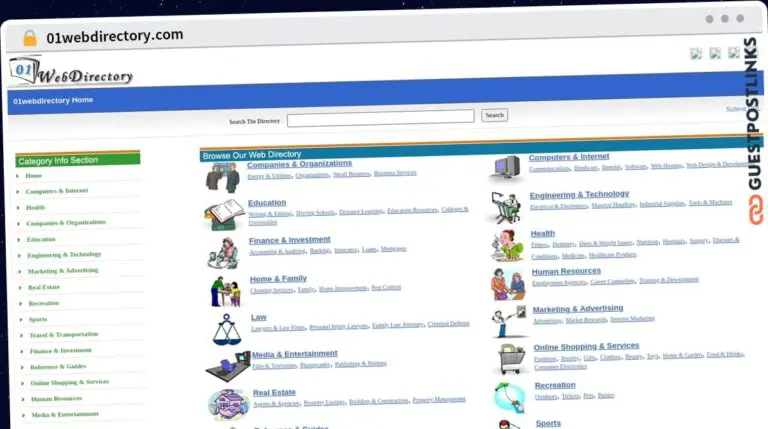Expand the Real Estate sidebar item

pyautogui.click(x=46, y=287)
